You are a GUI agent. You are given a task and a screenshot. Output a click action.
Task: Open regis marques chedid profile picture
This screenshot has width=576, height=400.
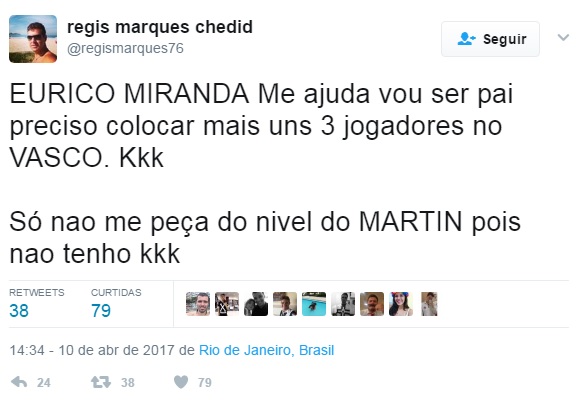click(33, 39)
